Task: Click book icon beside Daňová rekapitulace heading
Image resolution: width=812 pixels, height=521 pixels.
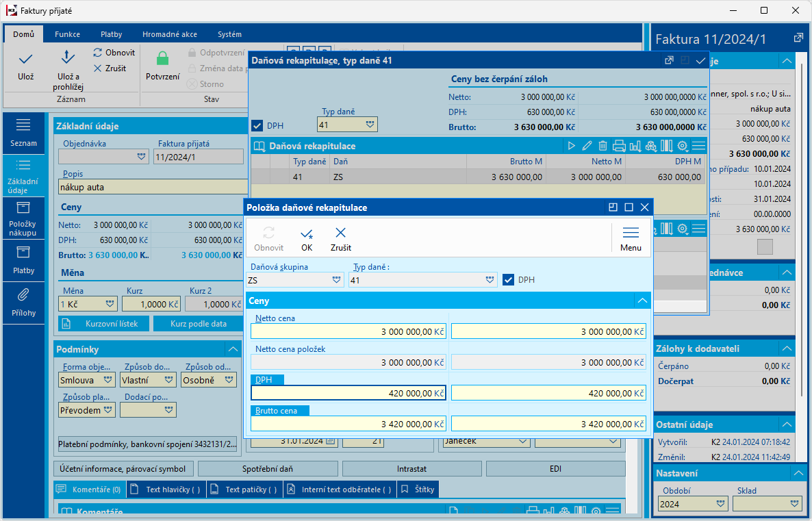Action: click(x=259, y=146)
